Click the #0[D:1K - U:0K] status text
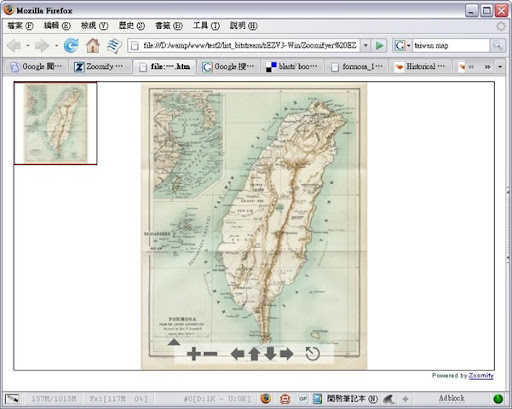The width and height of the screenshot is (512, 409). 217,399
